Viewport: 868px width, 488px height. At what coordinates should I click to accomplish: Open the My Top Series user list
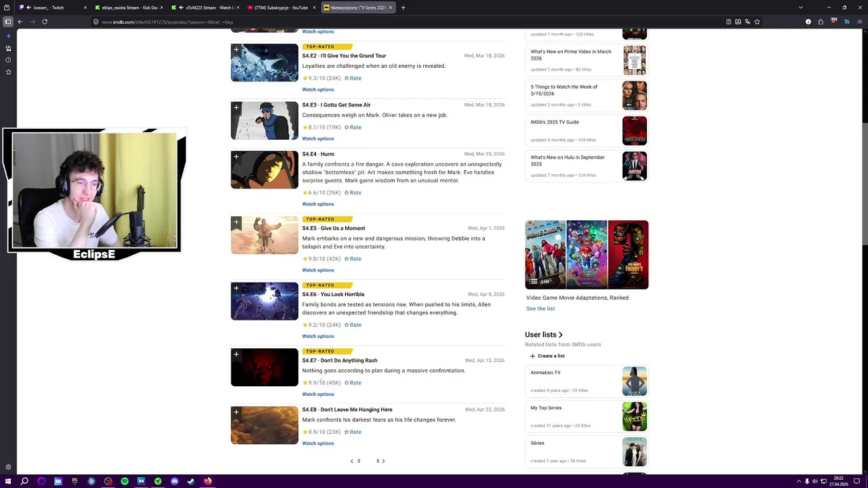(587, 416)
